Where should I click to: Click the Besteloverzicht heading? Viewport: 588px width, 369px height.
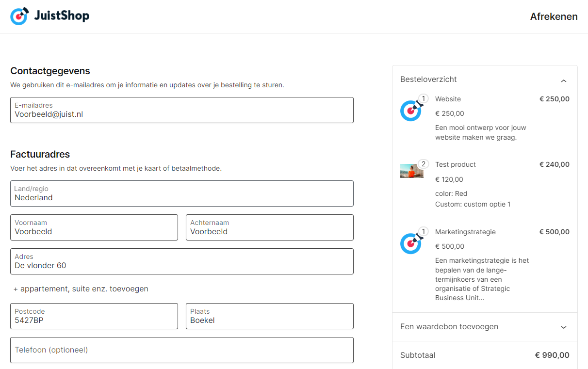(x=428, y=80)
